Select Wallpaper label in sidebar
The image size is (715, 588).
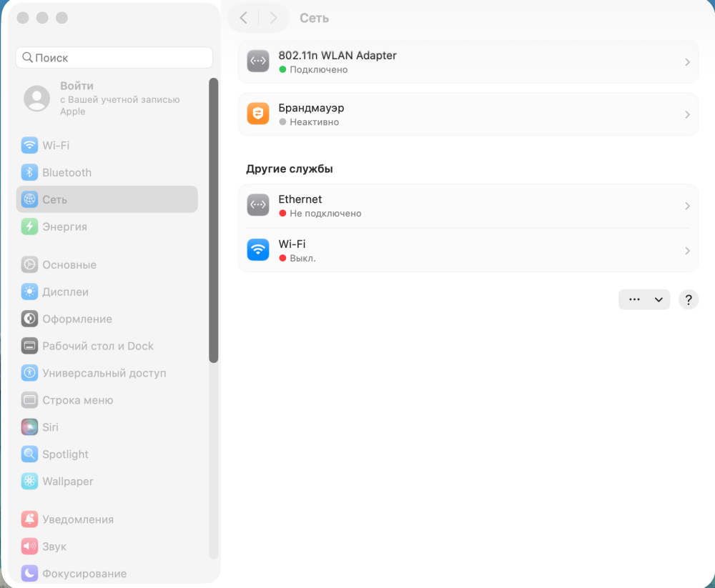tap(67, 482)
